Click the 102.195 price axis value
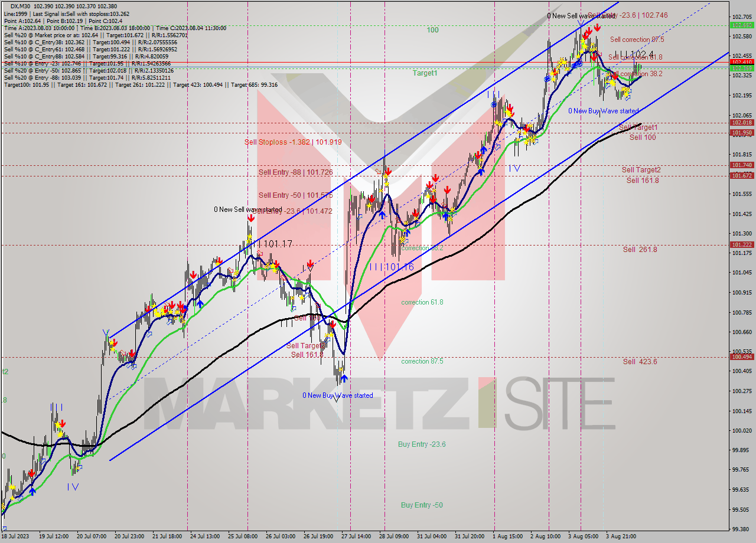 742,96
